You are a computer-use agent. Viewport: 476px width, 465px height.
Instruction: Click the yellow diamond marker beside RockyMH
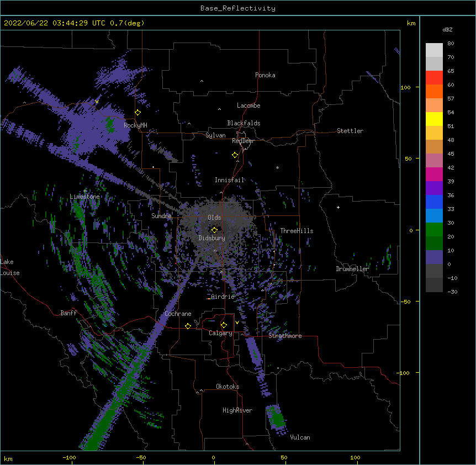coord(138,113)
